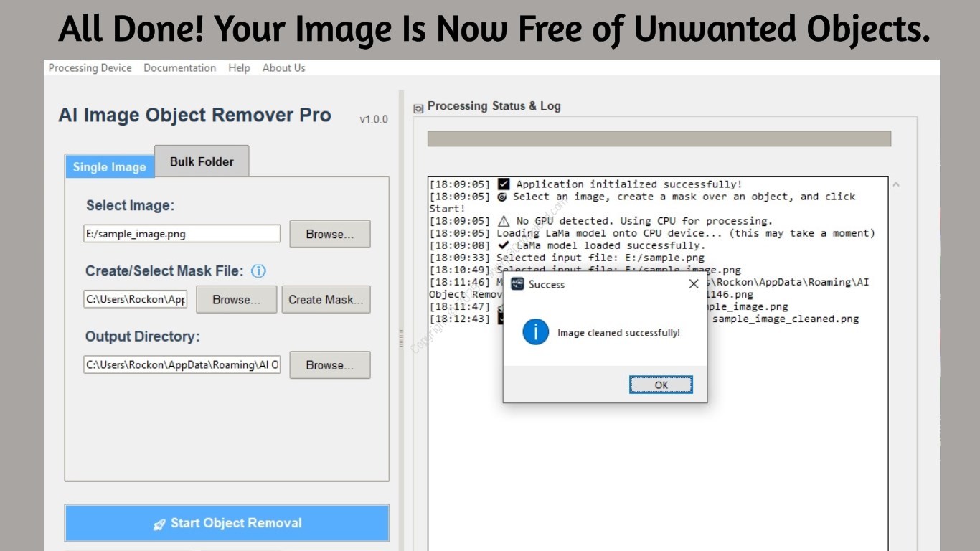The image size is (980, 551).
Task: Click the Processing Status & Log camera icon
Action: 418,108
